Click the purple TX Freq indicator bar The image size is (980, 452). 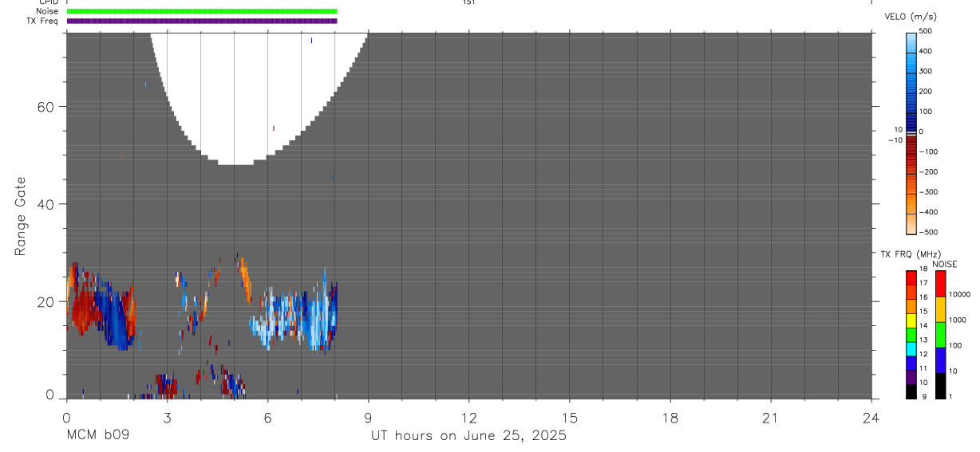(x=202, y=21)
